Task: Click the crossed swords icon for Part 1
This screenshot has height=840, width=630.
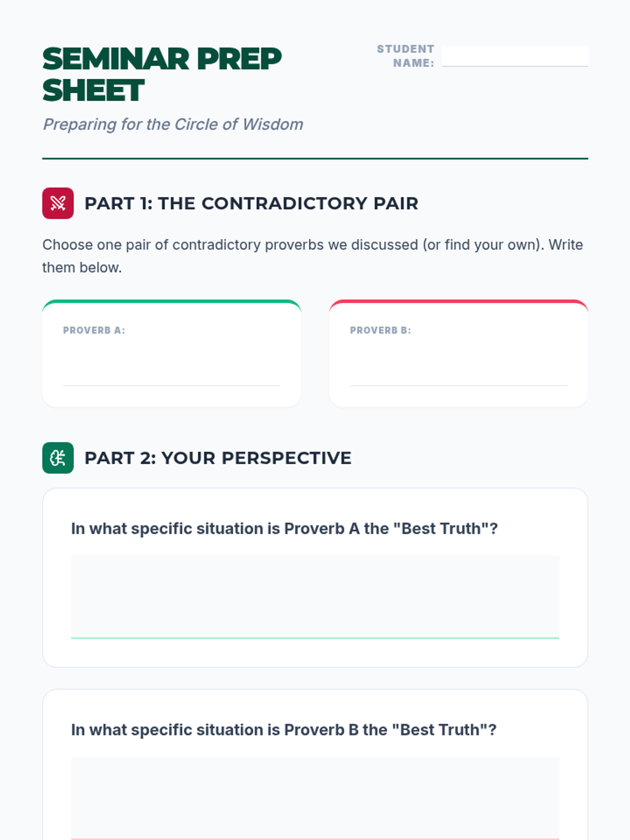Action: (x=58, y=203)
